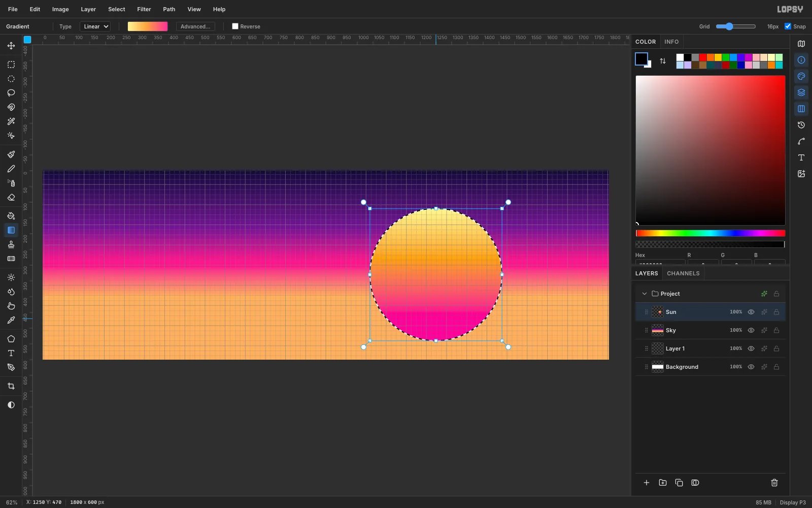
Task: Open the Select menu
Action: (x=117, y=9)
